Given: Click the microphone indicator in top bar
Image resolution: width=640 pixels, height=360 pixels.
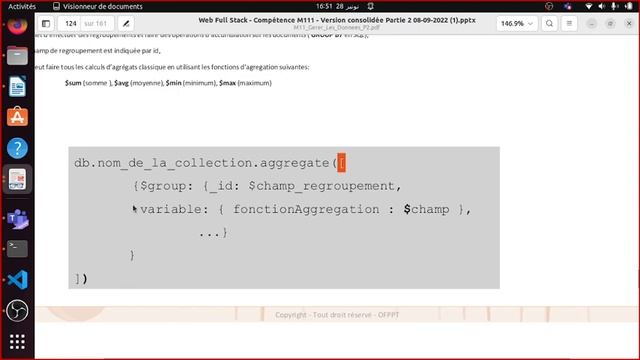Looking at the screenshot, I should click(x=614, y=7).
